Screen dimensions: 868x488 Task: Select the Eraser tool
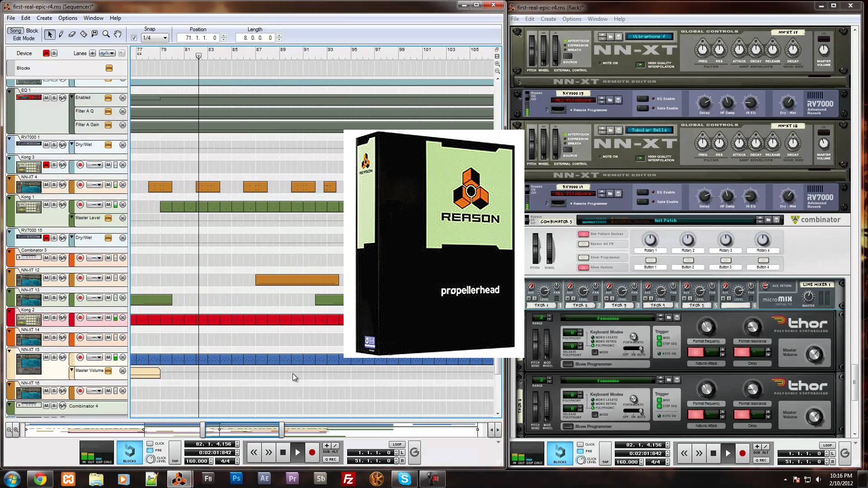(x=72, y=34)
